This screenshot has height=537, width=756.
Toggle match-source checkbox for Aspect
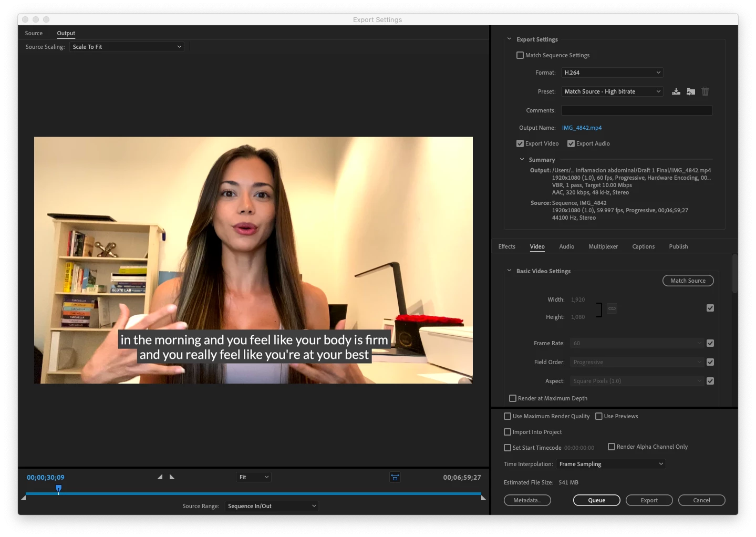tap(710, 381)
